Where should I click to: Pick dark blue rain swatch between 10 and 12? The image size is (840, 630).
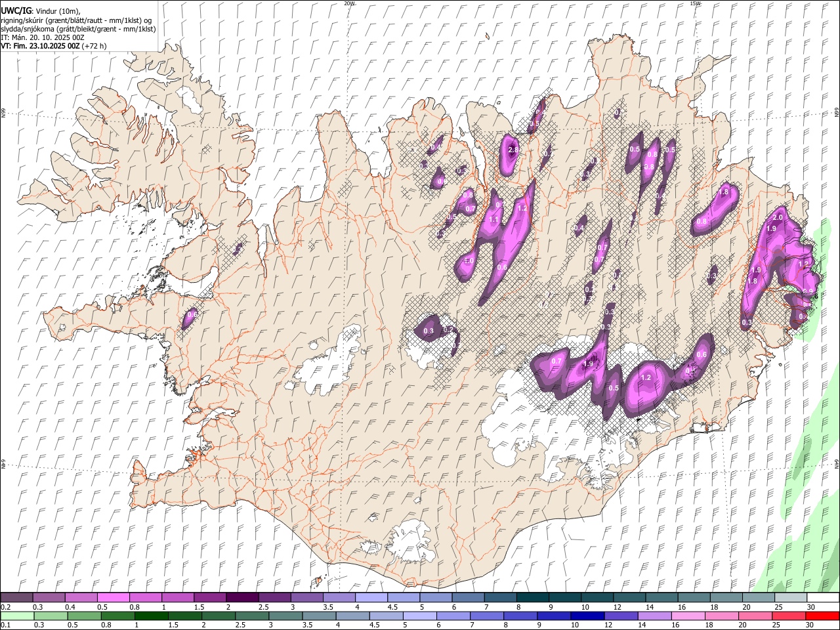pos(587,616)
